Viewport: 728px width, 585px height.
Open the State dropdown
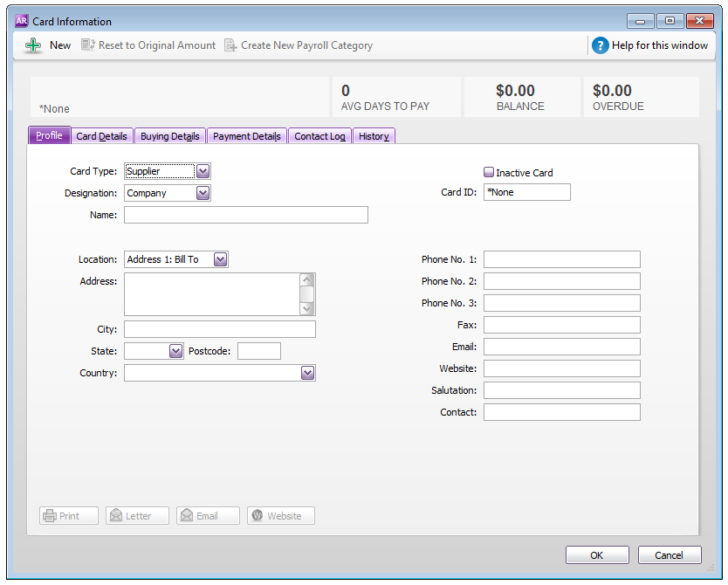[x=175, y=351]
